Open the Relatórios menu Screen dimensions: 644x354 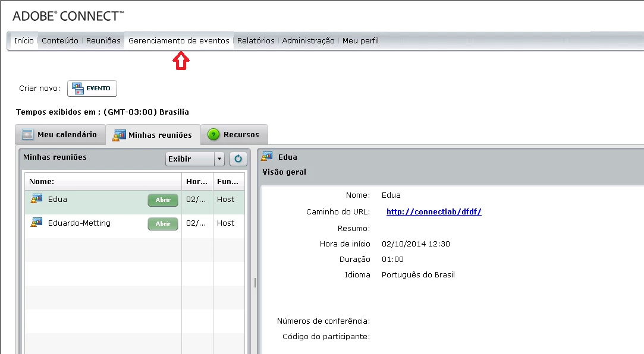256,40
